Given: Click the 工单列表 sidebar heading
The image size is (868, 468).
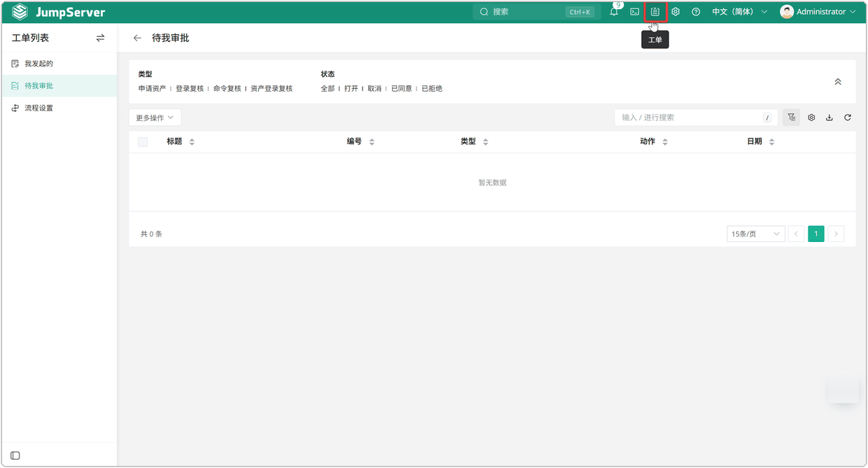Looking at the screenshot, I should [31, 38].
